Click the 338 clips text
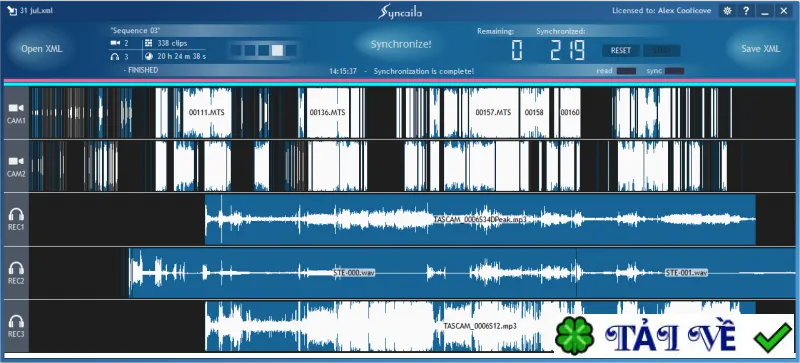 click(x=172, y=43)
